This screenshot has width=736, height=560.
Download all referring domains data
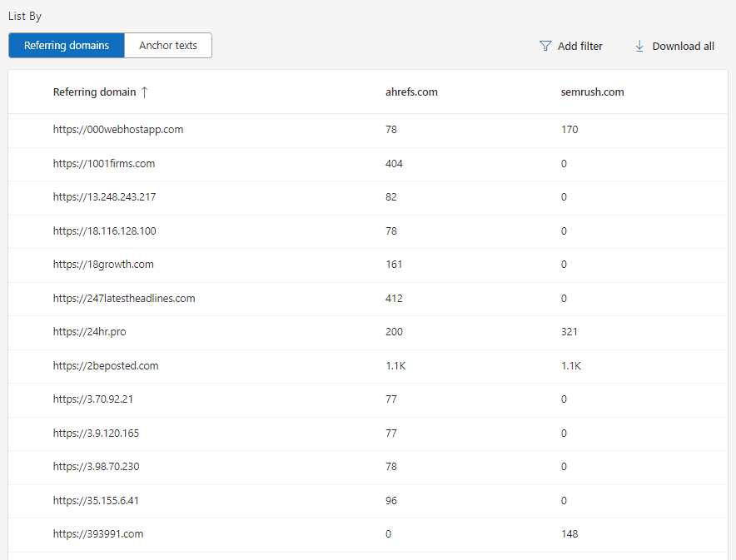(x=674, y=46)
